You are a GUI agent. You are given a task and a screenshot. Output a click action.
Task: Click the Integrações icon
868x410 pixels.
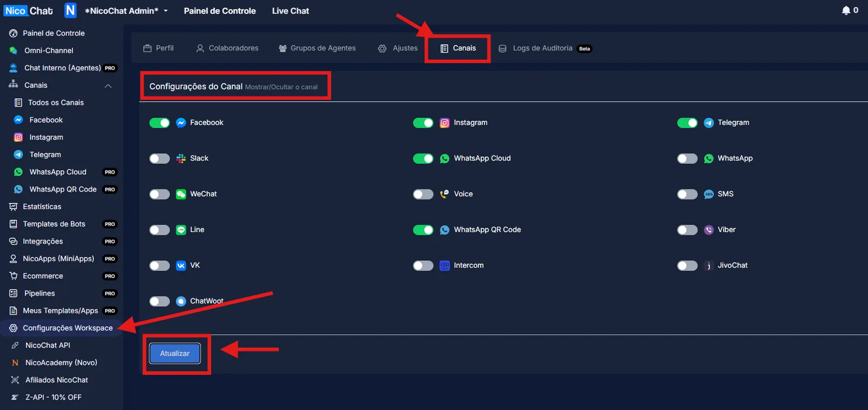(x=14, y=241)
